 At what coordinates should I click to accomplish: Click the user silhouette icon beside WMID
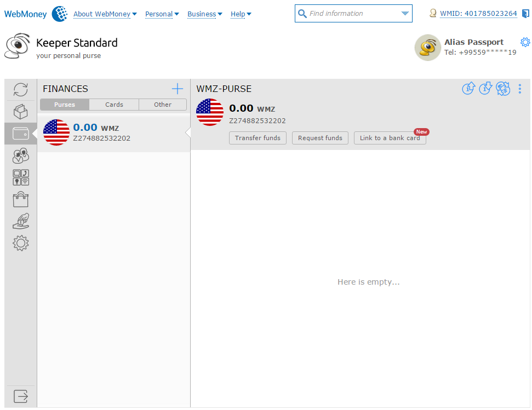[x=433, y=13]
